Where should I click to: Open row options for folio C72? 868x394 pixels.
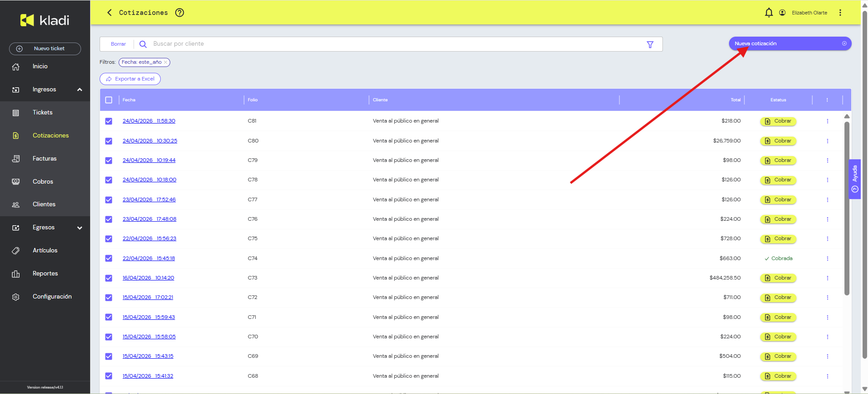tap(827, 298)
